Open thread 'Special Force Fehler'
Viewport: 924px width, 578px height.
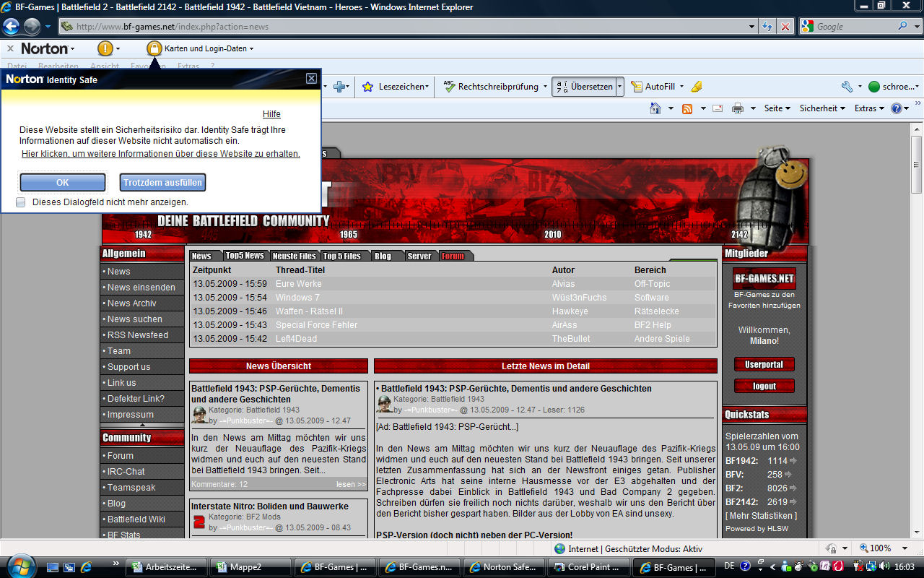(316, 325)
